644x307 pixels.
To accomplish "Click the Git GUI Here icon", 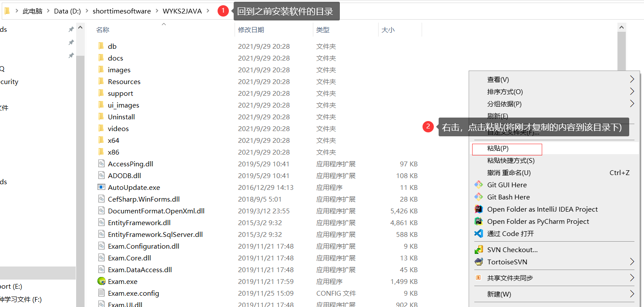I will [x=479, y=185].
